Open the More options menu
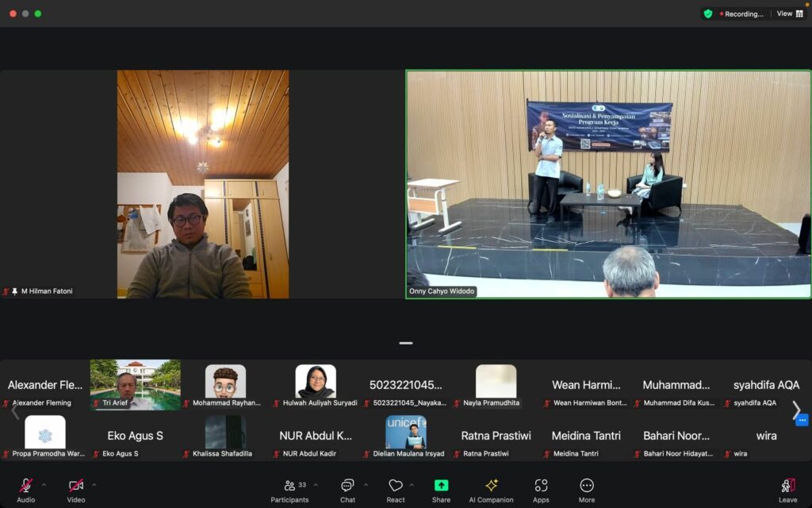Screen dimensions: 812x508 tap(587, 486)
